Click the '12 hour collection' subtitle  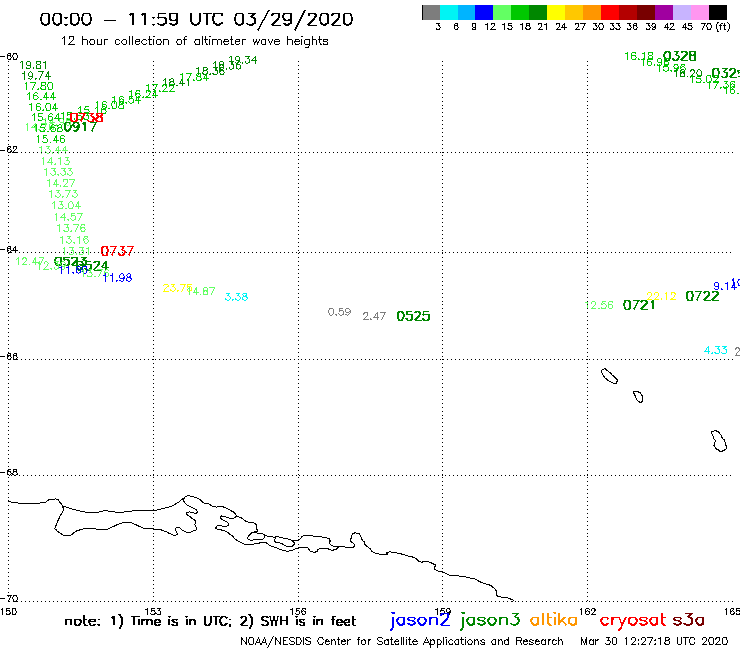click(x=194, y=41)
